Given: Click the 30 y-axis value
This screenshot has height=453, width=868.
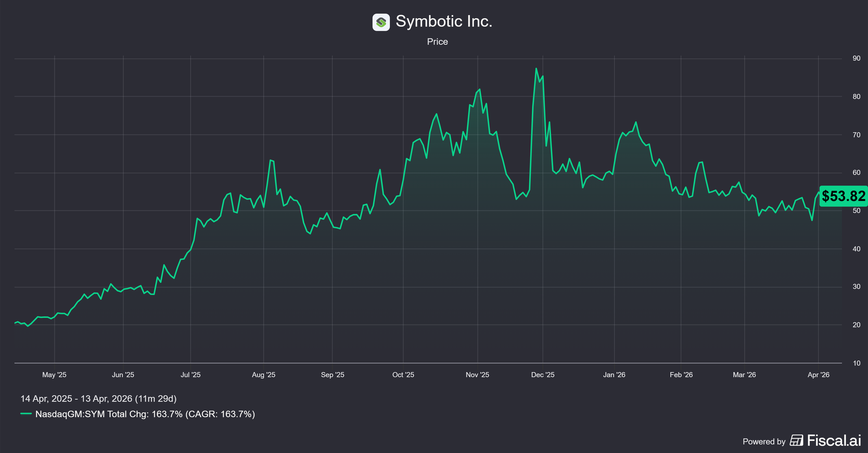Looking at the screenshot, I should [x=856, y=287].
